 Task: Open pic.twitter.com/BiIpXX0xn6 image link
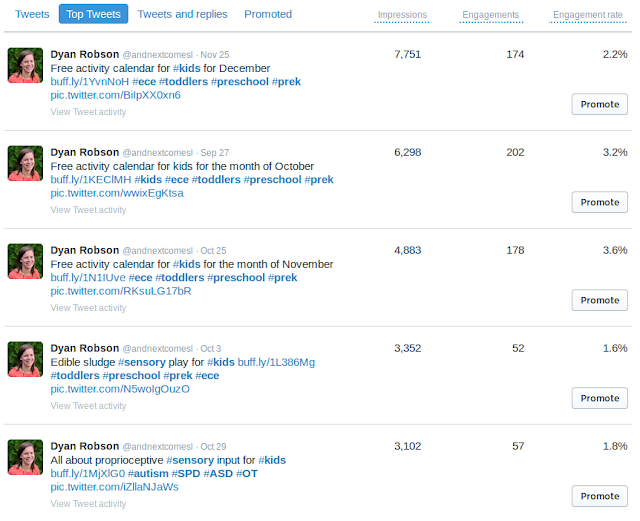tap(116, 95)
